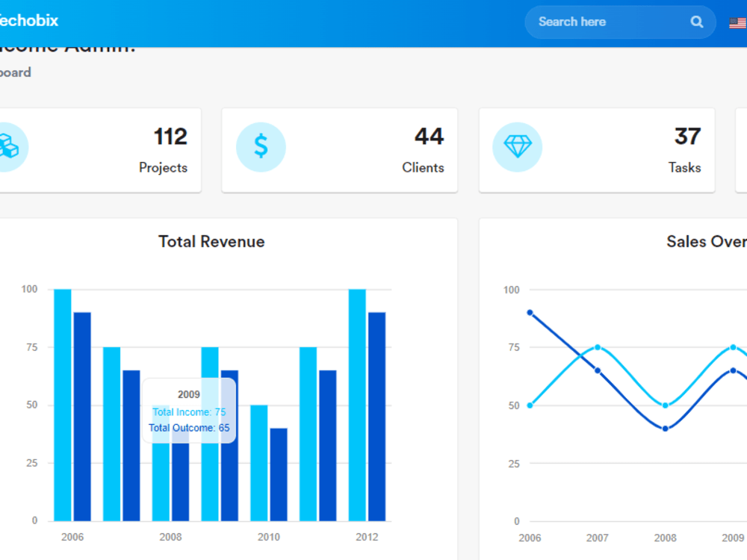Click the light blue 2008 line point

[x=665, y=405]
